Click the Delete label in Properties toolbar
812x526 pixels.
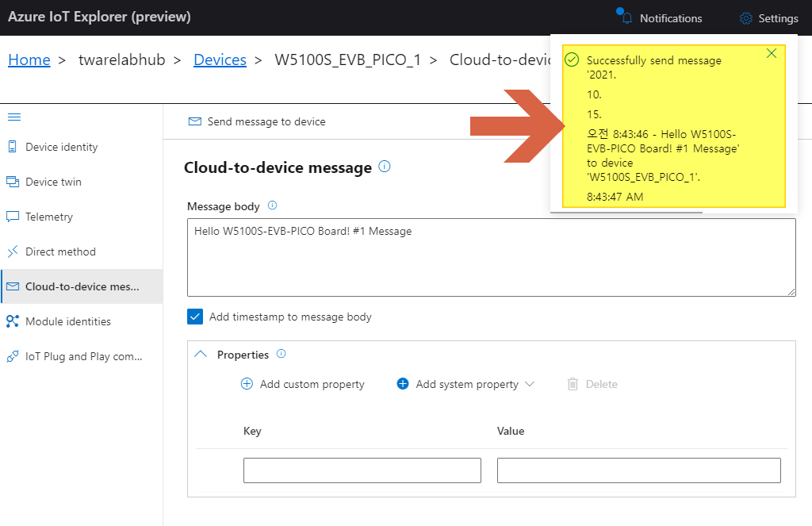click(601, 384)
